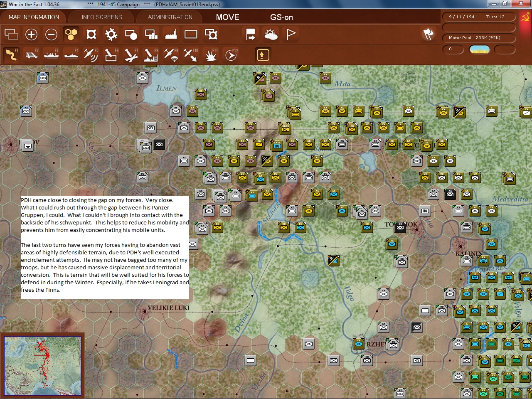Open the Map Information tab

click(x=34, y=17)
